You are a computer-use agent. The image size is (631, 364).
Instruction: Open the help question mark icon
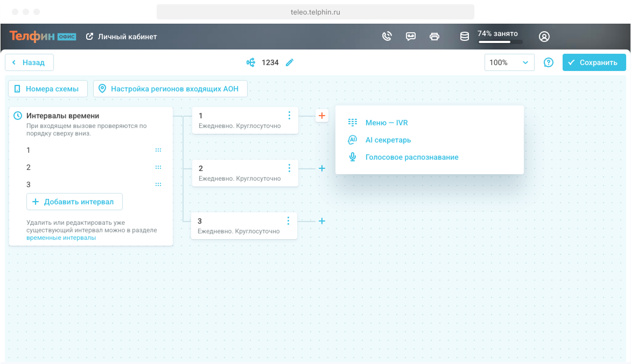pyautogui.click(x=549, y=62)
